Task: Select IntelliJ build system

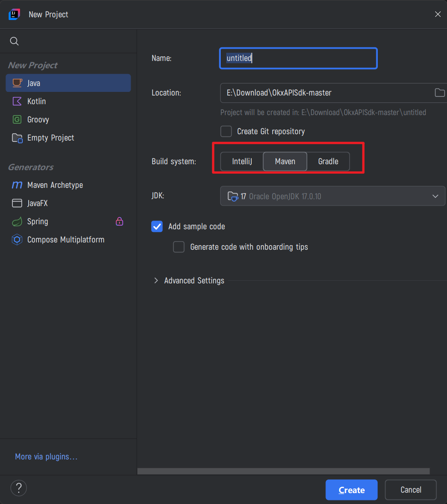Action: [242, 161]
